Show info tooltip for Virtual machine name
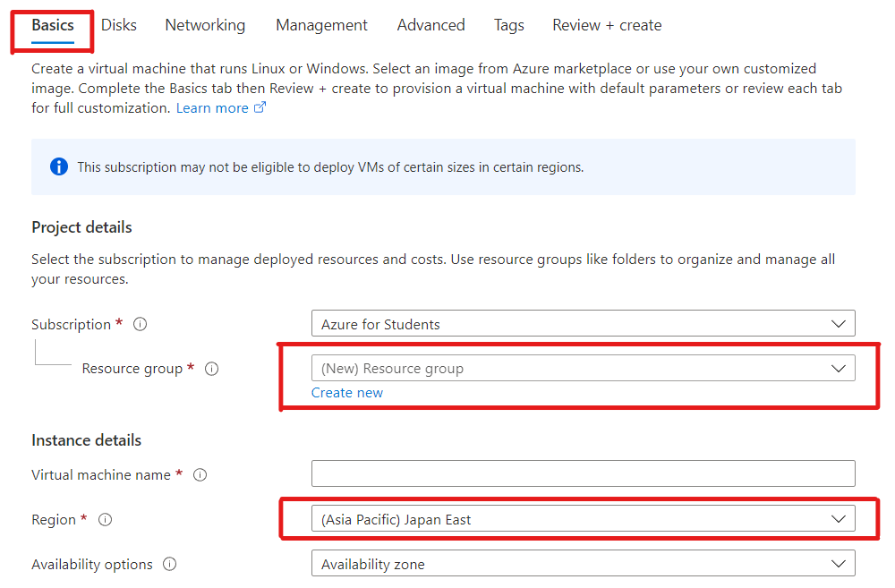895x588 pixels. [x=200, y=475]
